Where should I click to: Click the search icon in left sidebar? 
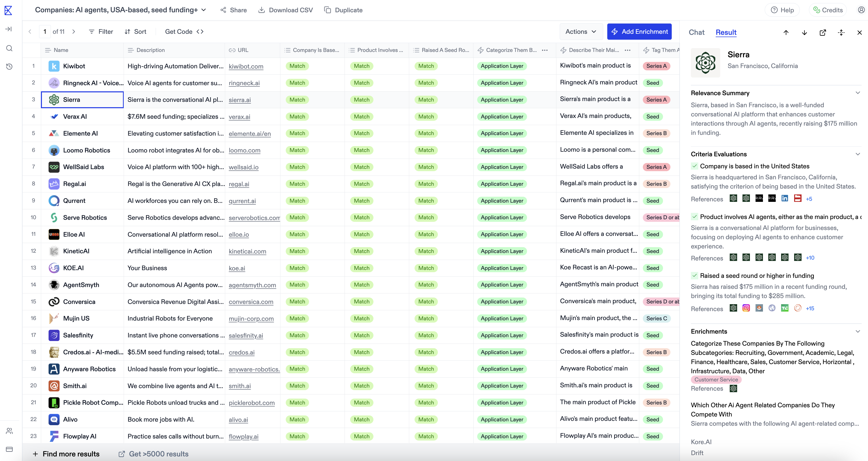click(x=9, y=48)
